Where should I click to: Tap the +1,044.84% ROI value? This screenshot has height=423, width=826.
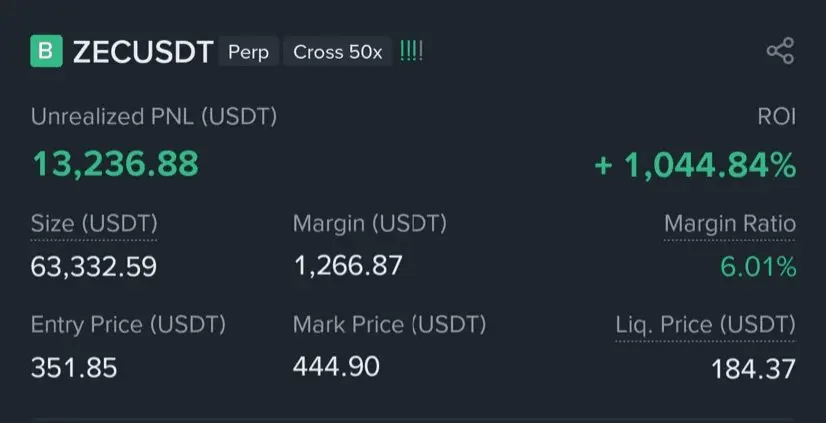coord(695,165)
